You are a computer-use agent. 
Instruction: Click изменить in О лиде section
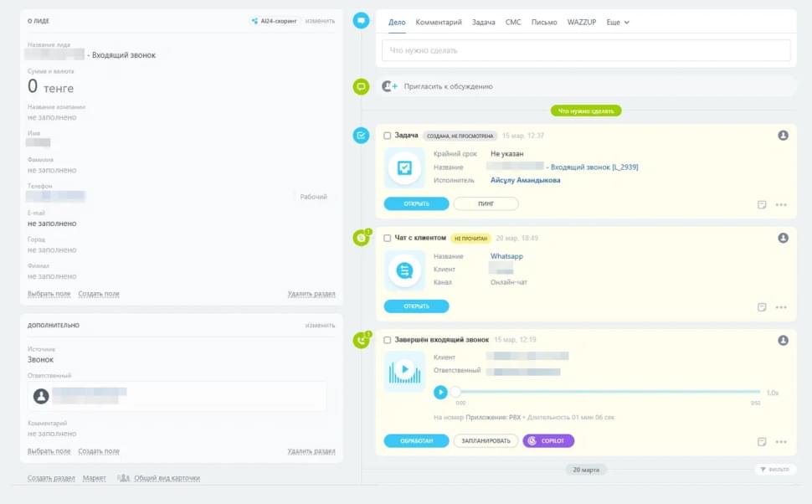(320, 21)
